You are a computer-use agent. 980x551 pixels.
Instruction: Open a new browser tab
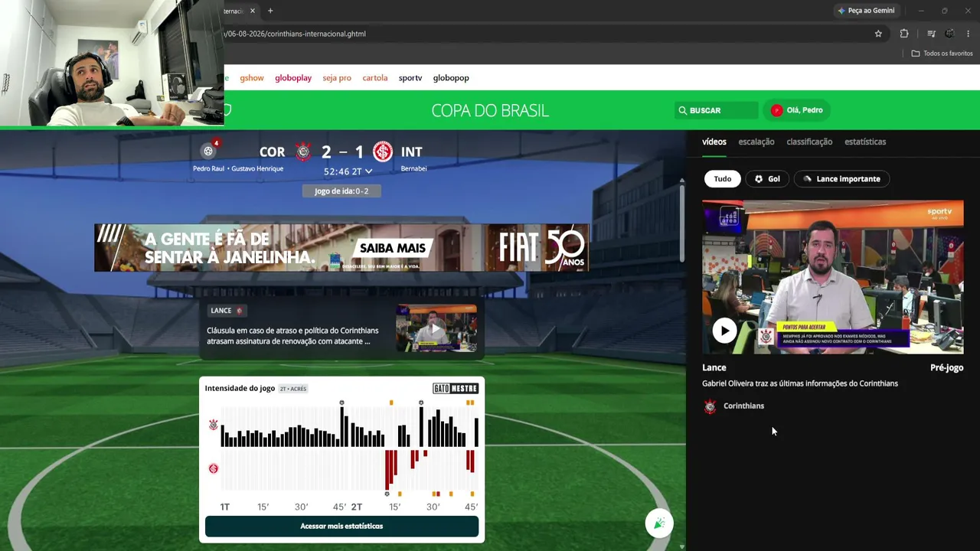[x=270, y=11]
